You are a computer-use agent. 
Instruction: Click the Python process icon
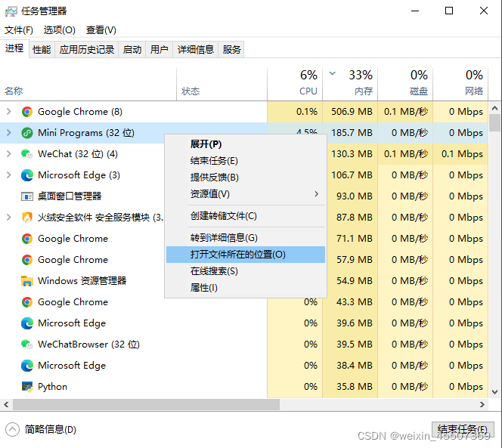pos(27,387)
